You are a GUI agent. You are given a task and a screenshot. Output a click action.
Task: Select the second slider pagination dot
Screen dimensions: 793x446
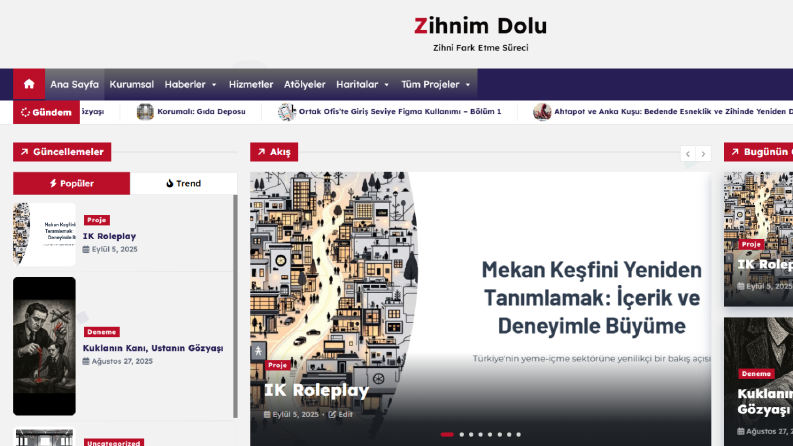[x=461, y=434]
